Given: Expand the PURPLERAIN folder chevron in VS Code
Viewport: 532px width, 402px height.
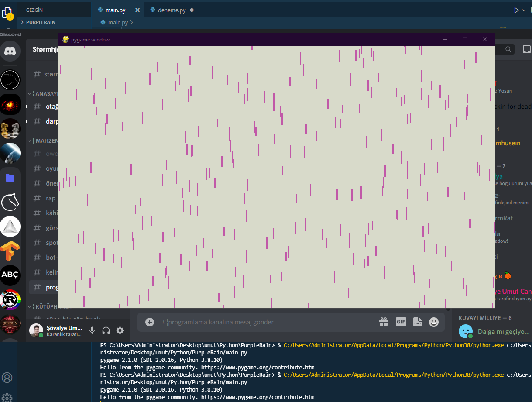Looking at the screenshot, I should 22,22.
